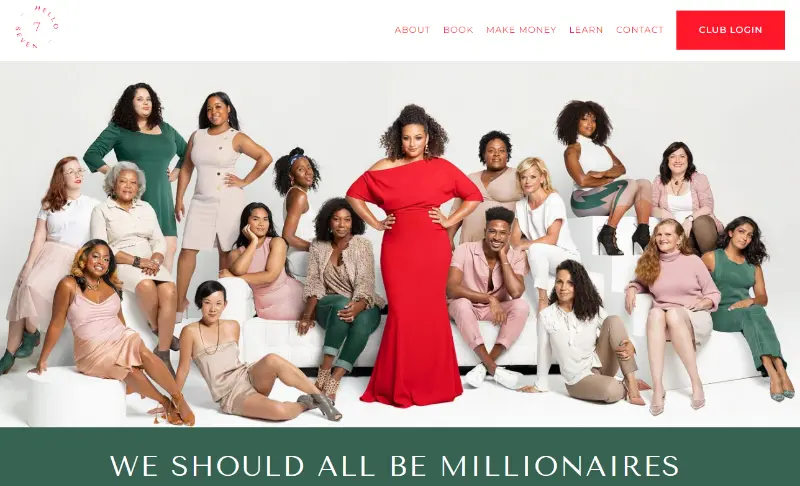The height and width of the screenshot is (486, 800).
Task: Click the Hello Seven circular logo
Action: tap(37, 28)
